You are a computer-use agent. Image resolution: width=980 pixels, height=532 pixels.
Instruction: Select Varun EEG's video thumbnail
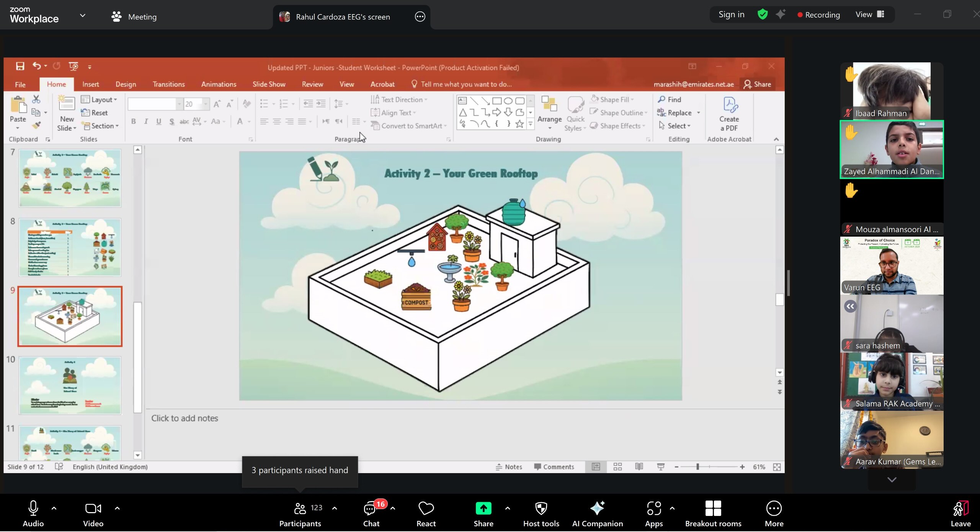892,265
